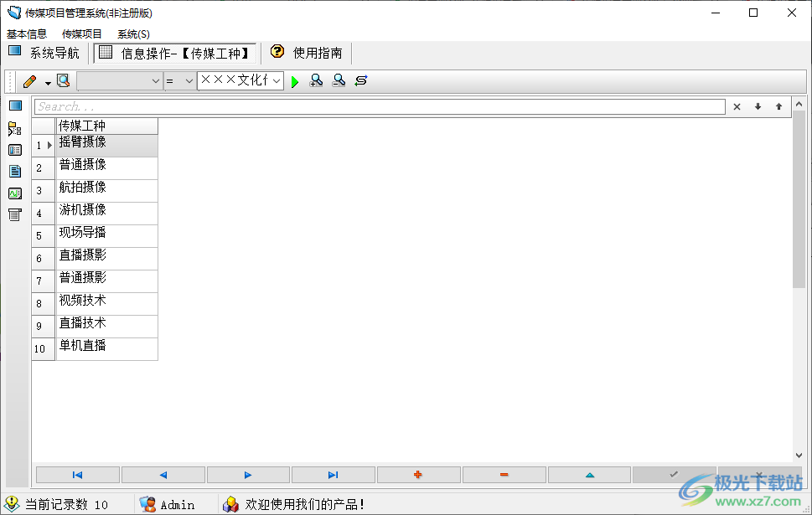
Task: Run the query with green play arrow
Action: [295, 81]
